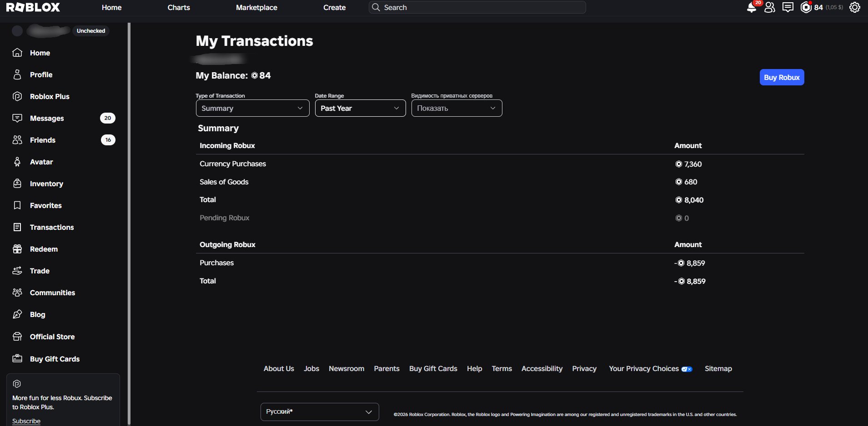
Task: Open the Help footer link
Action: (474, 369)
